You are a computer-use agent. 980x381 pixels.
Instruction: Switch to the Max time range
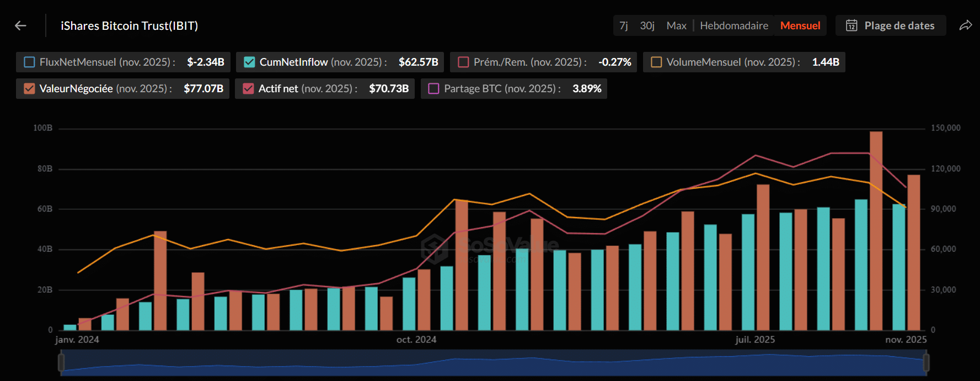[x=676, y=25]
